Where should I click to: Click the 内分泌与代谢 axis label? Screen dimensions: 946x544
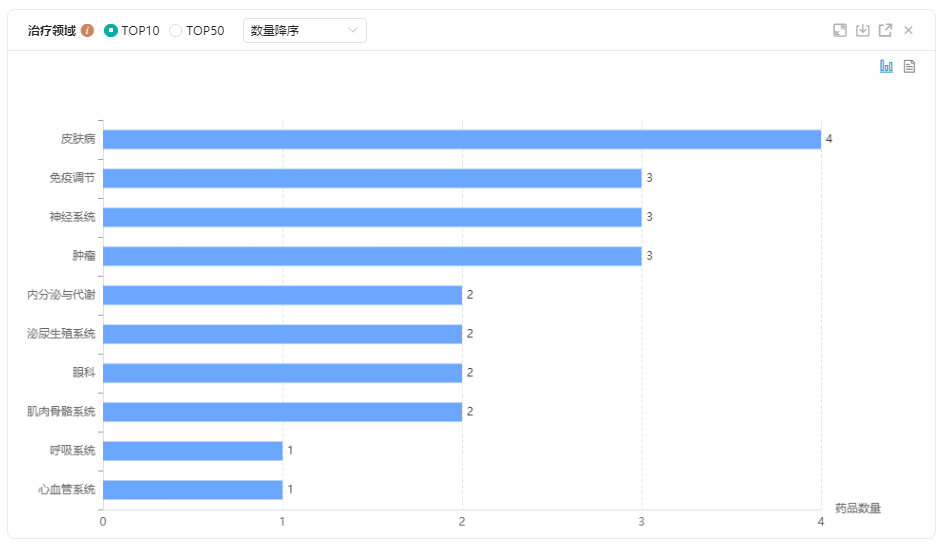61,295
